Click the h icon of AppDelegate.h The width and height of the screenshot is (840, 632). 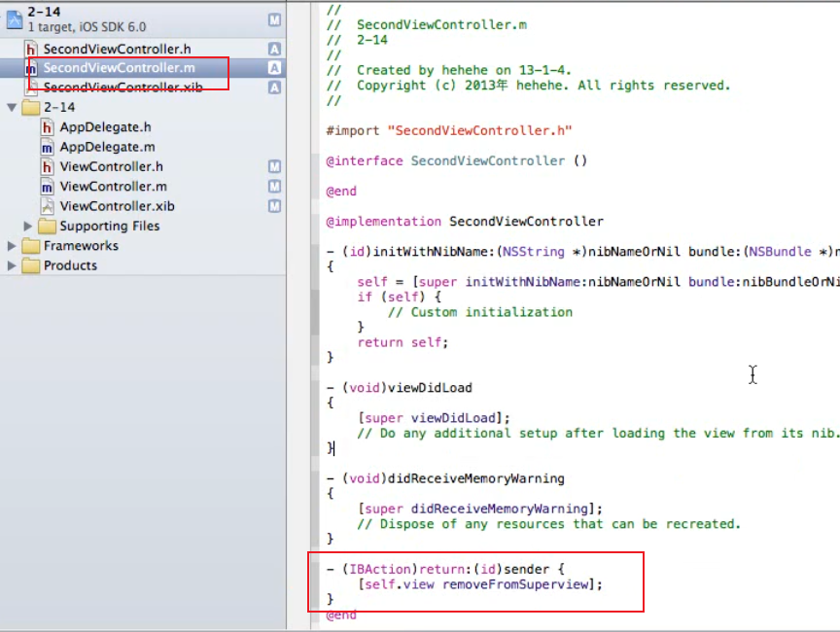coord(47,127)
